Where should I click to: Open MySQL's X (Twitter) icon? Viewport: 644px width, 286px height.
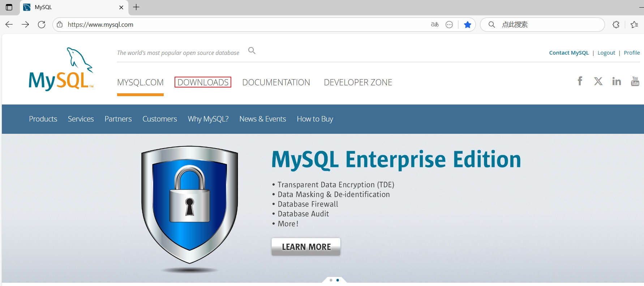(598, 81)
